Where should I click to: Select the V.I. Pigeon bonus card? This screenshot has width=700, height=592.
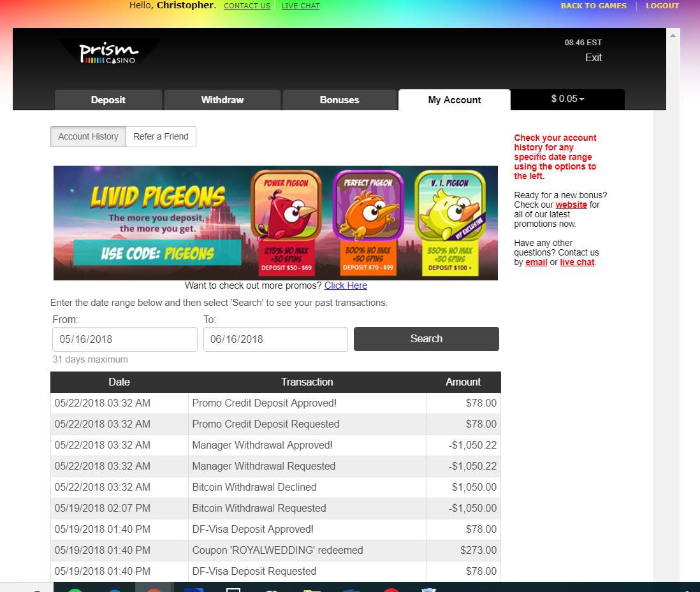450,222
